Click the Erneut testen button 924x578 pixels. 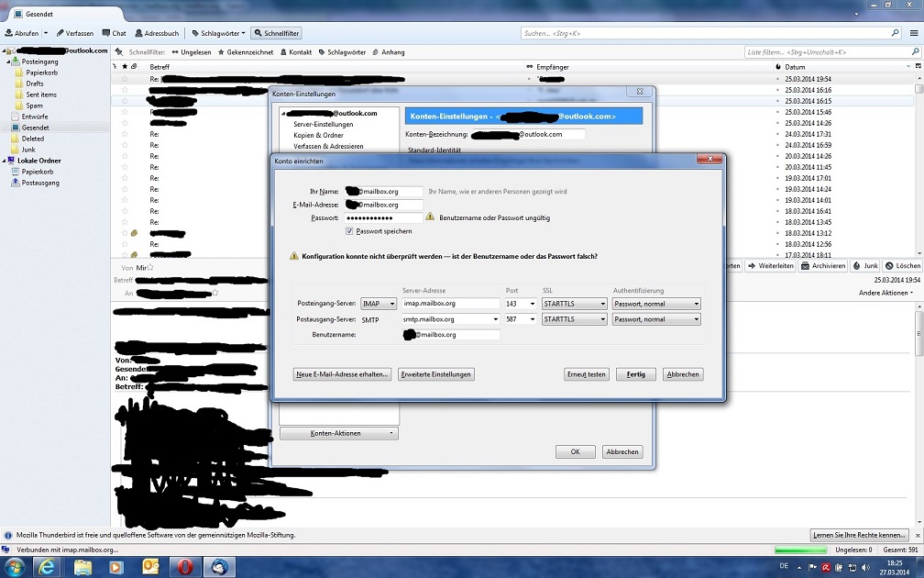tap(587, 374)
